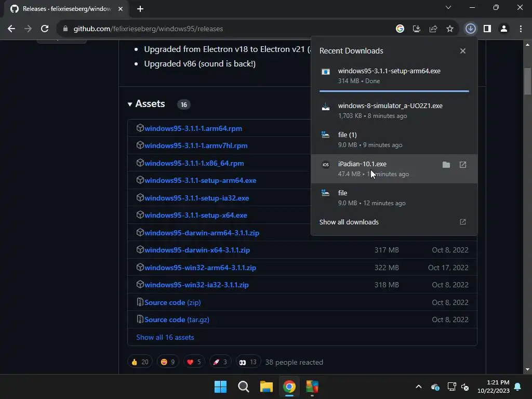The image size is (532, 399).
Task: Click the forward navigation arrow
Action: tap(28, 29)
